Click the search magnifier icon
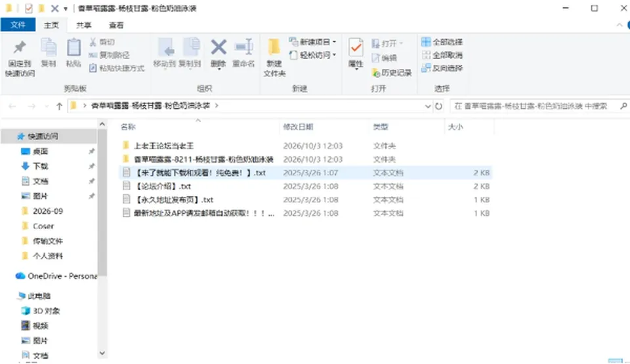This screenshot has height=364, width=630. point(623,106)
